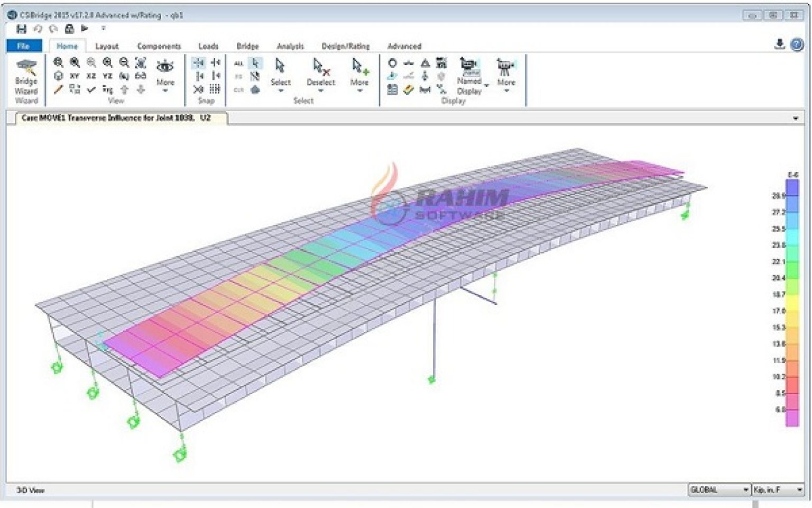The image size is (812, 508).
Task: Click the Undo icon
Action: [x=36, y=29]
